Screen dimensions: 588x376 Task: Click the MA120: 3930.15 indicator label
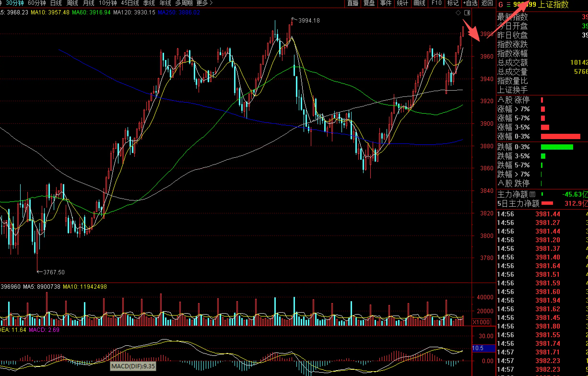click(x=134, y=12)
